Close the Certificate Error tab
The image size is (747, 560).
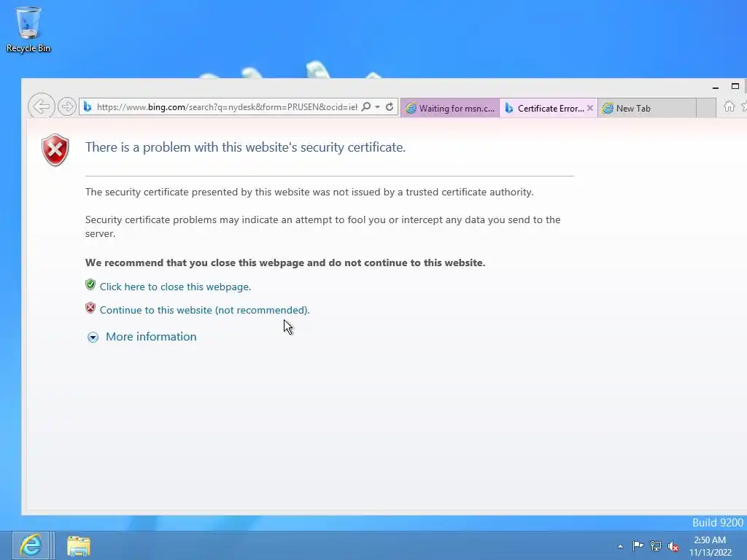(x=589, y=108)
